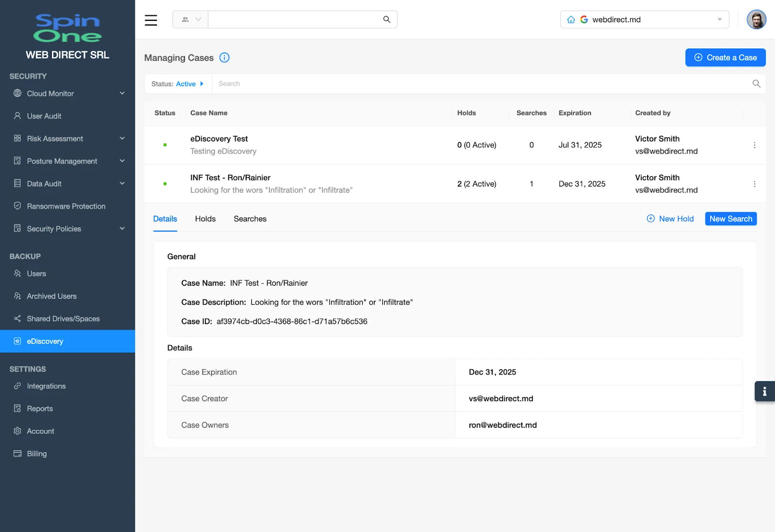
Task: Open the user profile avatar menu
Action: coord(757,19)
